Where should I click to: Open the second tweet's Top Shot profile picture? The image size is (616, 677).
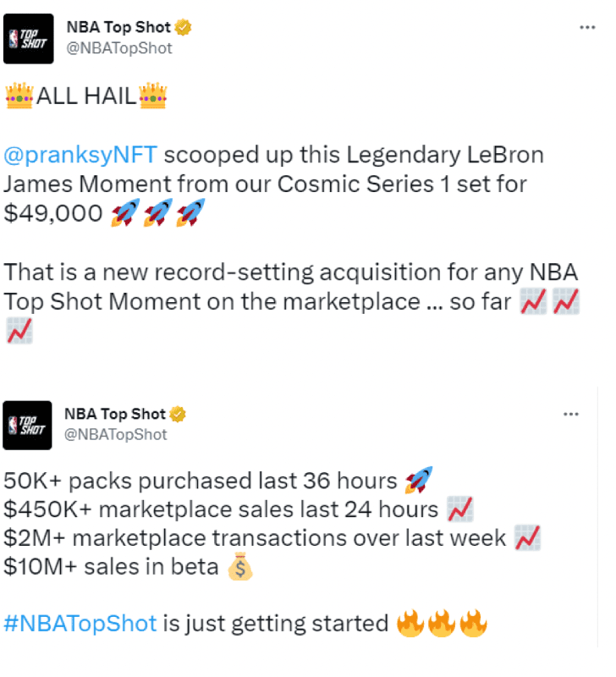[x=27, y=426]
